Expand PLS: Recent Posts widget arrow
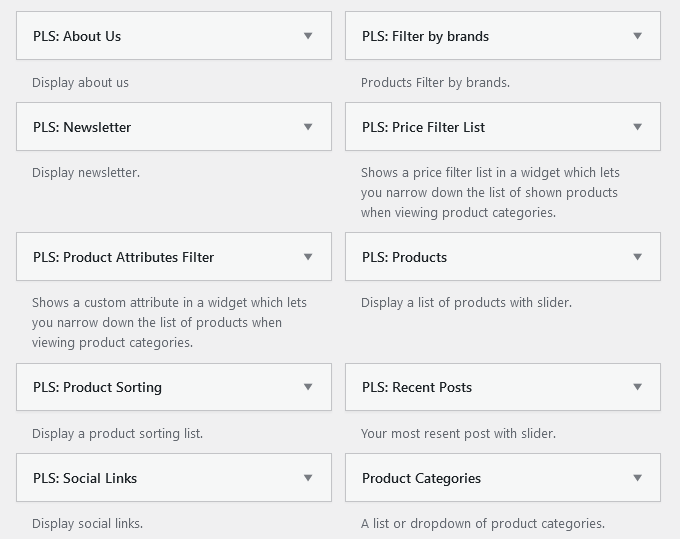The height and width of the screenshot is (539, 680). (x=637, y=387)
